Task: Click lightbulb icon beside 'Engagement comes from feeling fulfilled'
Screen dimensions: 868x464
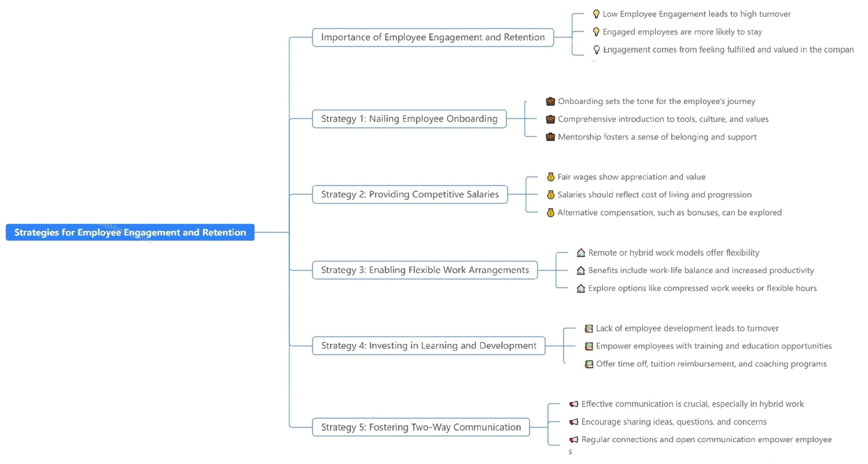Action: click(596, 50)
